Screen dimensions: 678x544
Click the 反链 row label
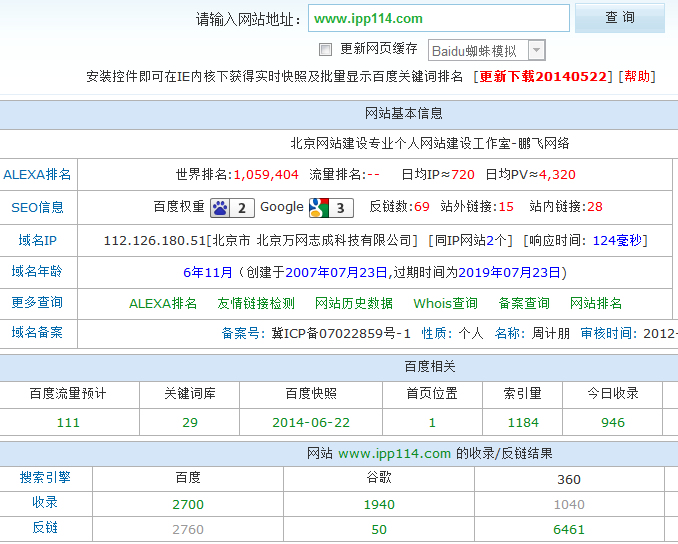[x=45, y=528]
